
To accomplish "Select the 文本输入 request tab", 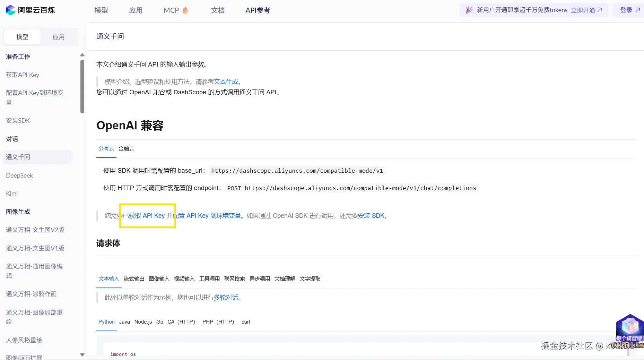I will click(x=109, y=279).
